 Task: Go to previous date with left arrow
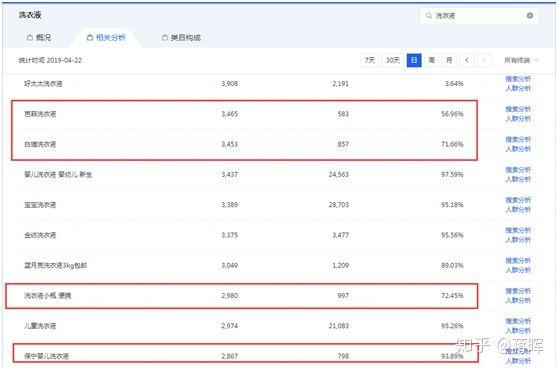467,60
